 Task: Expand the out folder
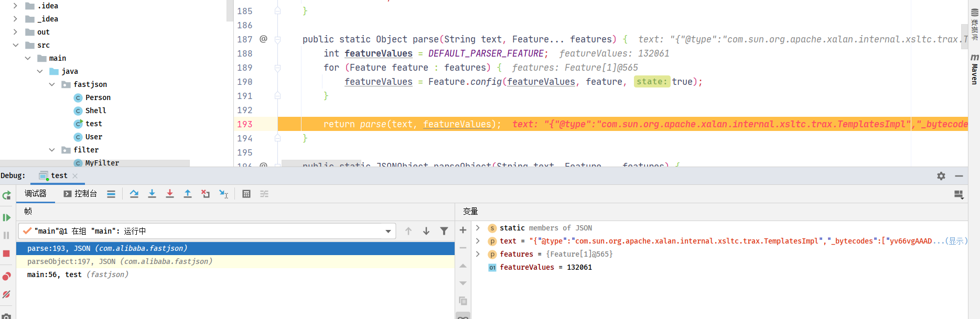[x=15, y=32]
